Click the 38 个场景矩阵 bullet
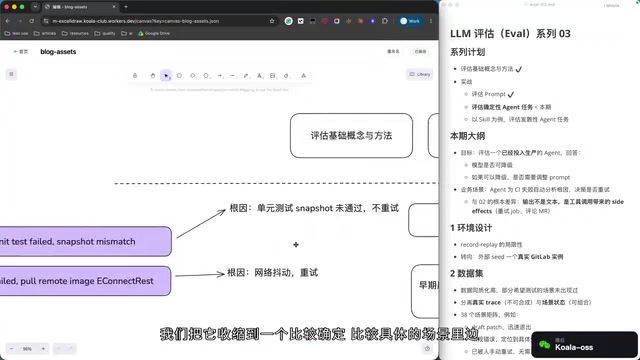Screen dimensions: 640x360 click(x=489, y=315)
